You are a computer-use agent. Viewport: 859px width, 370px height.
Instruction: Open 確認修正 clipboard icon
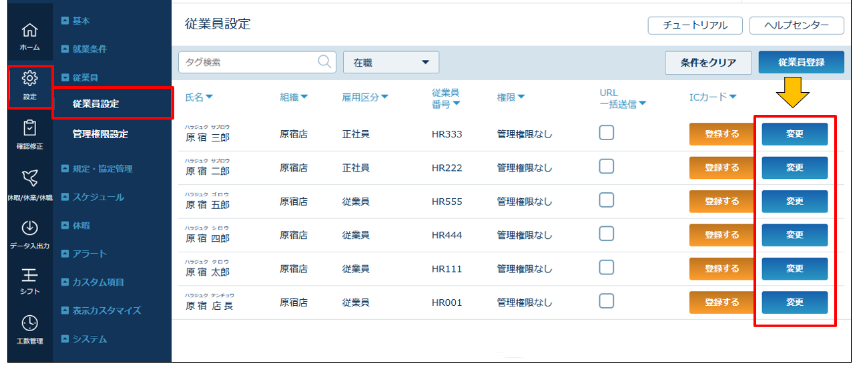click(x=30, y=128)
